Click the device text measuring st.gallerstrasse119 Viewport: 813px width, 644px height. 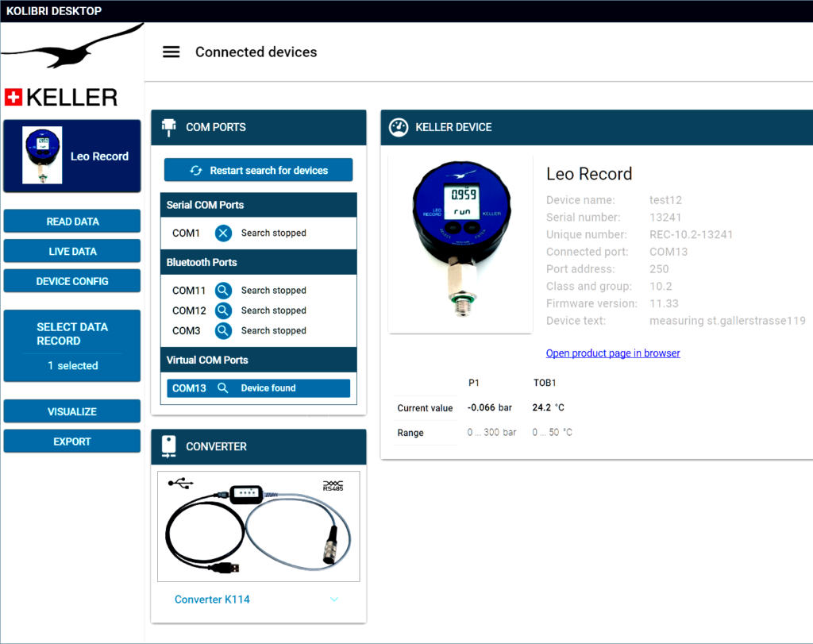pyautogui.click(x=727, y=321)
